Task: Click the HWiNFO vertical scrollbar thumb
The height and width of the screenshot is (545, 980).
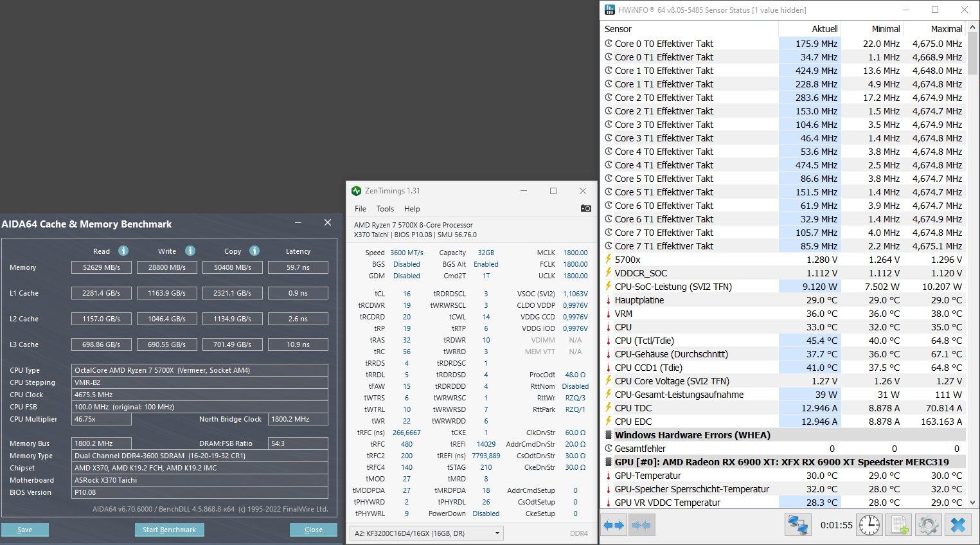Action: click(973, 53)
